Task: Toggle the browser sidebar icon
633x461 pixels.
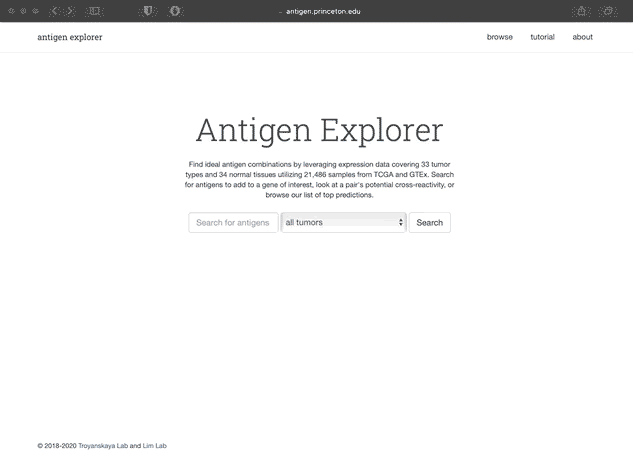Action: (x=94, y=11)
